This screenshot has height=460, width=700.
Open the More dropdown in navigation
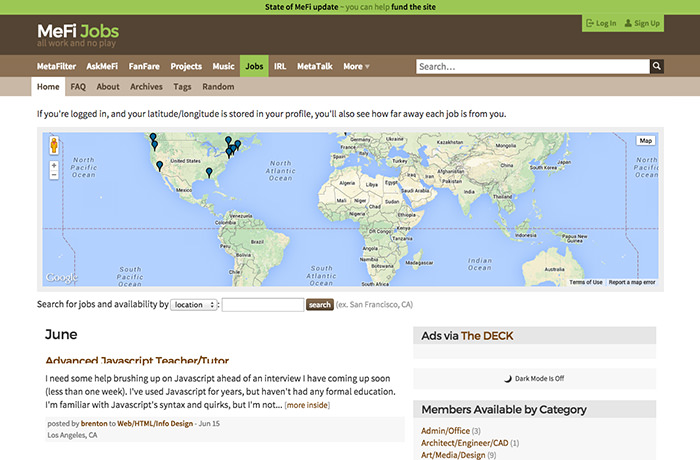point(356,66)
